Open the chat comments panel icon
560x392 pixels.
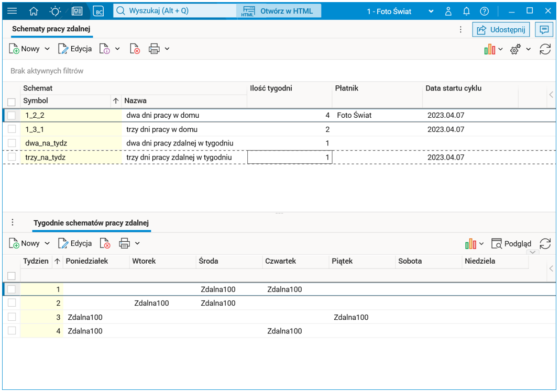pyautogui.click(x=544, y=30)
